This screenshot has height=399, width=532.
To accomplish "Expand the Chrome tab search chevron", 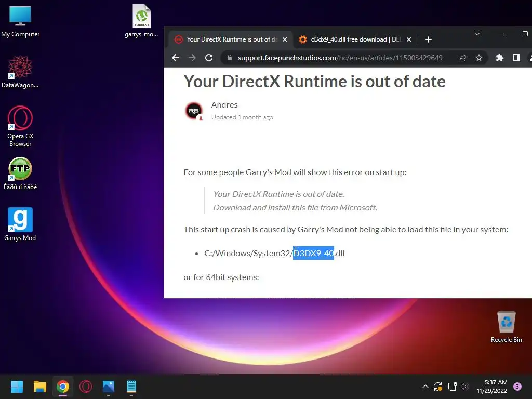I will click(x=477, y=34).
